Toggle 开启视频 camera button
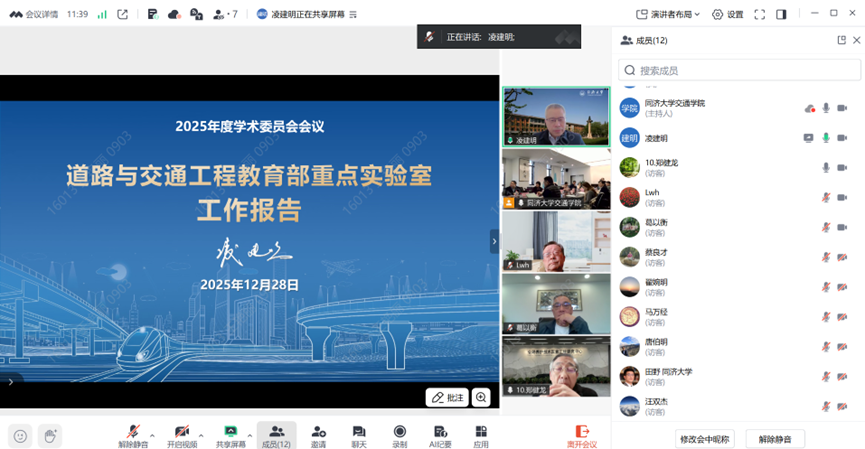865x449 pixels. pos(182,435)
